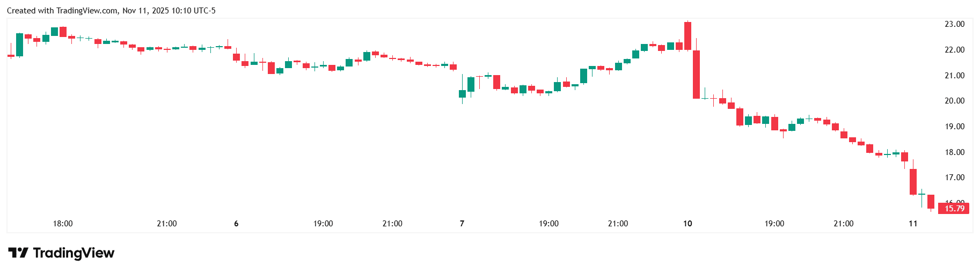Click the tall red candle below the 23.00 peak
The image size is (980, 273).
coord(696,75)
